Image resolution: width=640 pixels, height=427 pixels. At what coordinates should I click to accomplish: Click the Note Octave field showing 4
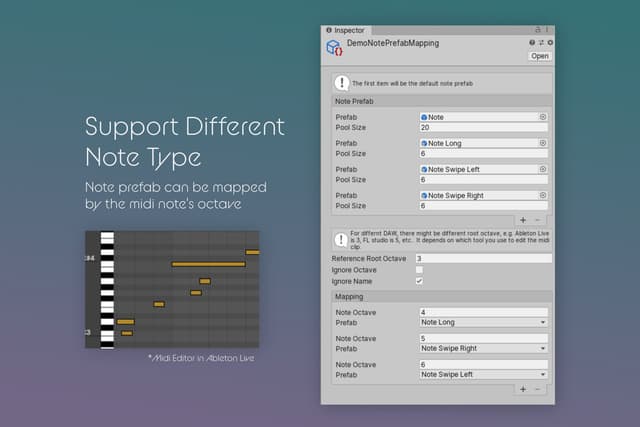484,312
